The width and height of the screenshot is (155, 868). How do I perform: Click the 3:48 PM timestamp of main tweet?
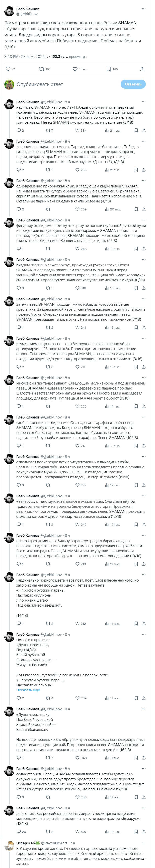click(x=11, y=57)
